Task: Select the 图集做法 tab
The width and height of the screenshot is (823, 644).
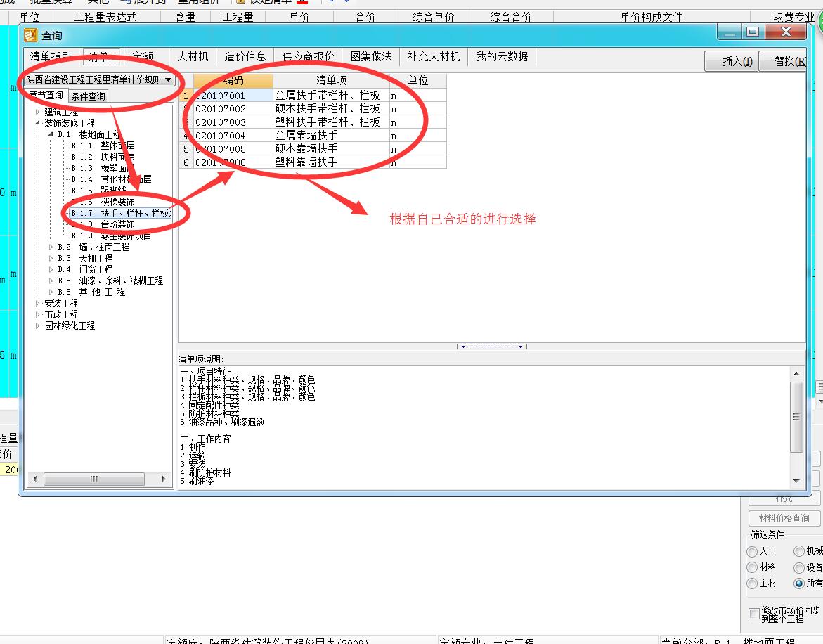Action: tap(371, 56)
